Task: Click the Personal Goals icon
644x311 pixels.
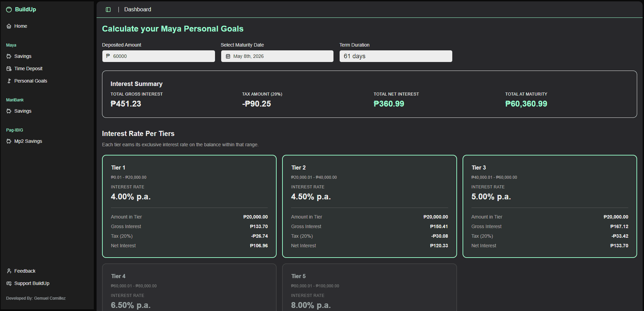Action: [x=9, y=81]
